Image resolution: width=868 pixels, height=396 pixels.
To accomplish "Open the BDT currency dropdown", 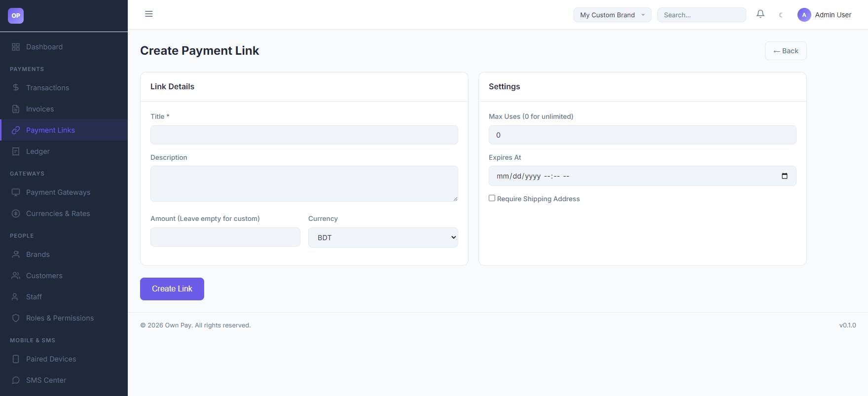I will pyautogui.click(x=383, y=237).
